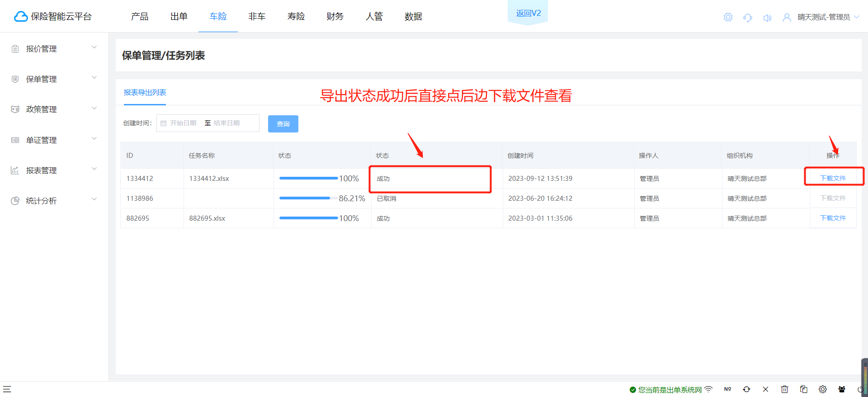Click the X icon in bottom bar
Image resolution: width=868 pixels, height=397 pixels.
pos(765,389)
